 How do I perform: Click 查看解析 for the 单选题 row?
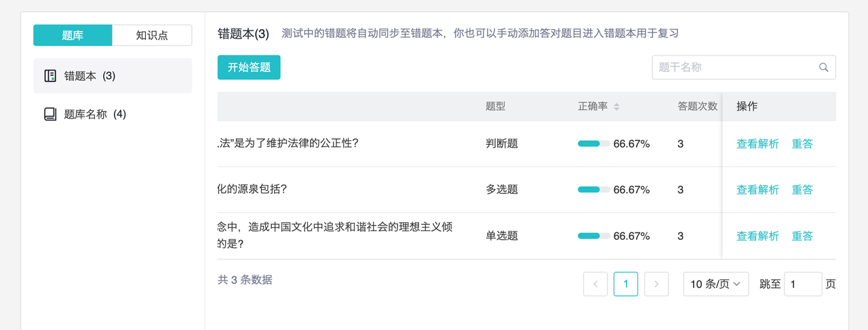(757, 236)
